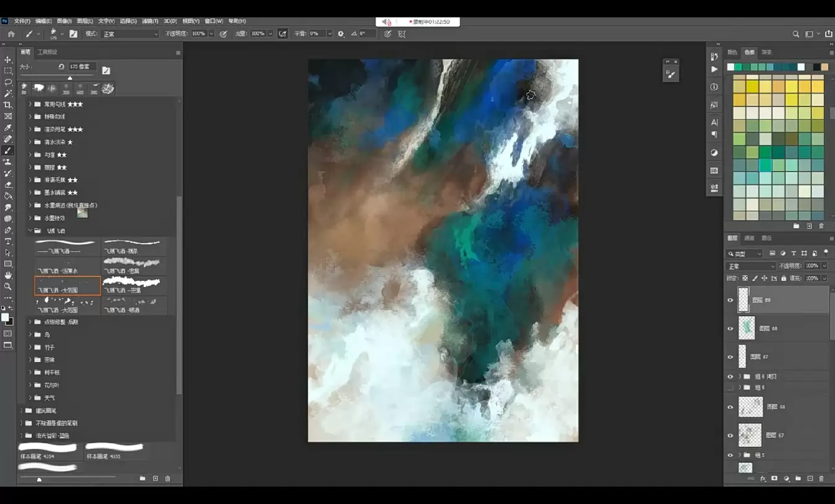The height and width of the screenshot is (504, 835).
Task: Expand the 组 6 拷贝 layer group
Action: pos(740,376)
